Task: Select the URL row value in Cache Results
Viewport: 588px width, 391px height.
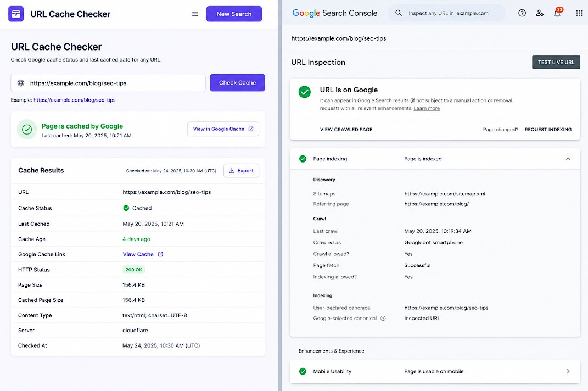Action: tap(166, 192)
